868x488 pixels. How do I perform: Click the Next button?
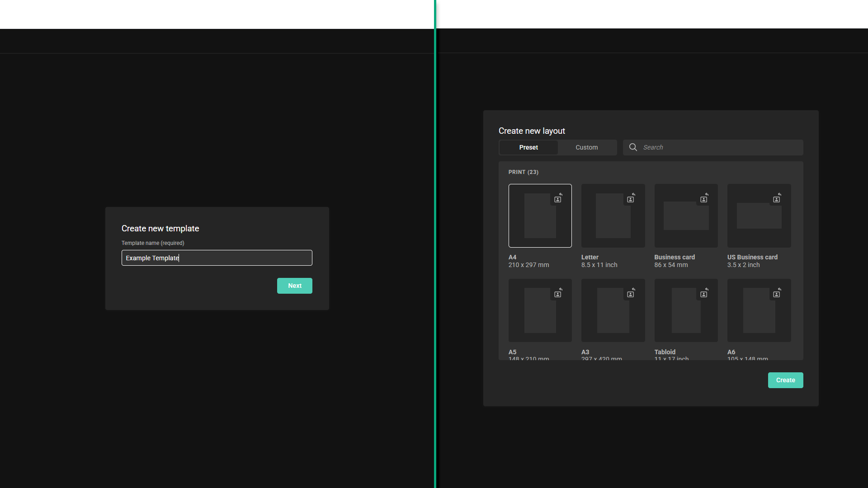295,286
